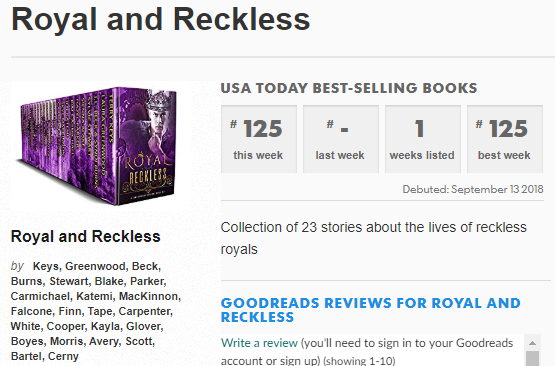The height and width of the screenshot is (366, 555).
Task: Click the '125 this week' rank box
Action: pos(259,139)
